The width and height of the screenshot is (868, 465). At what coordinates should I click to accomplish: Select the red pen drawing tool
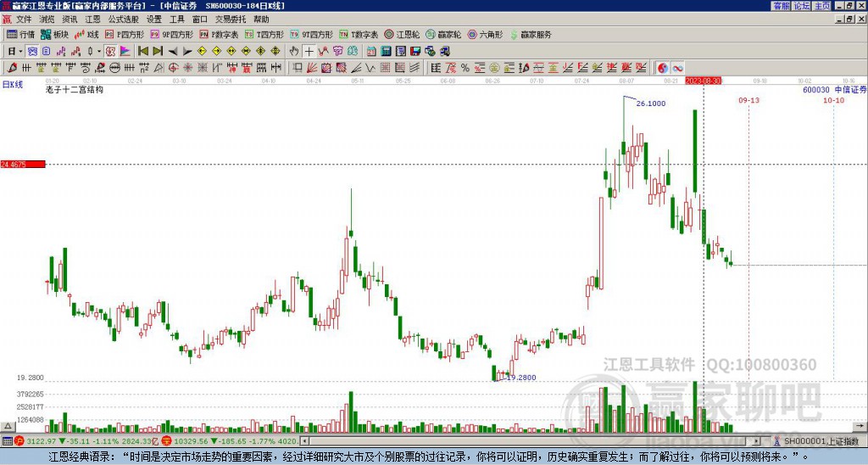[12, 68]
